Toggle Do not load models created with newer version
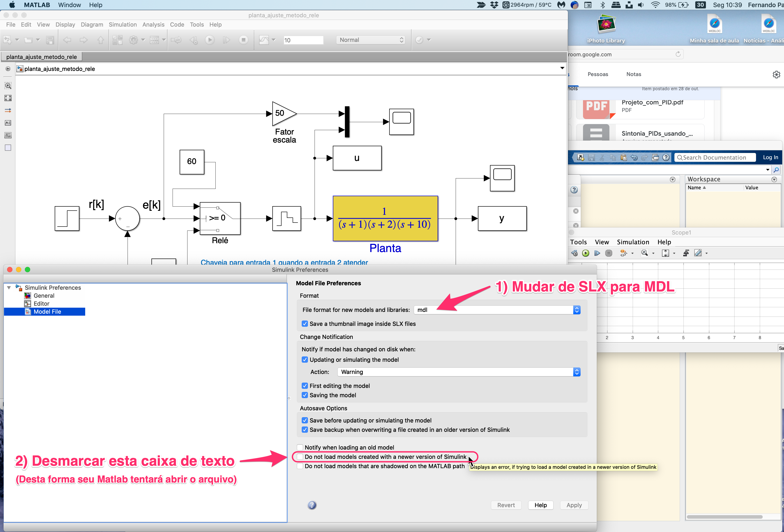This screenshot has height=532, width=784. [300, 457]
